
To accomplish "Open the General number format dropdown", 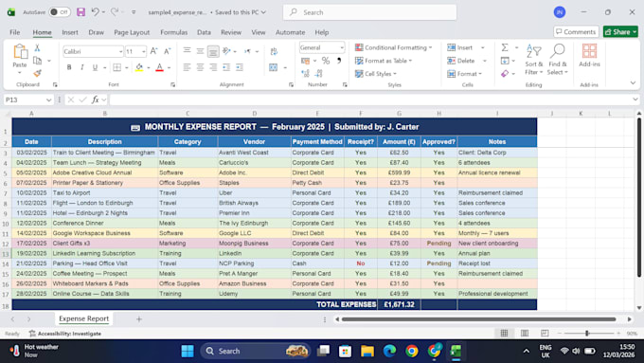I will pyautogui.click(x=342, y=47).
